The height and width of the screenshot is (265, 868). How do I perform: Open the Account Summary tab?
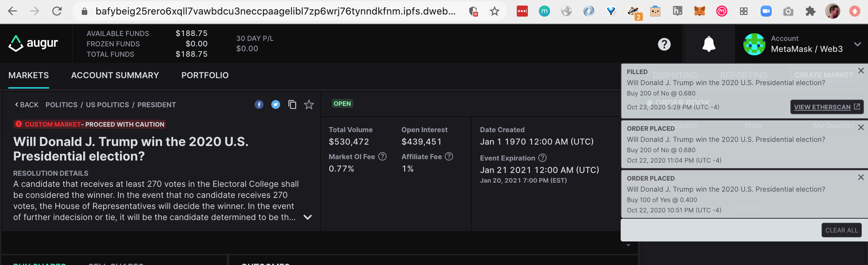point(115,75)
